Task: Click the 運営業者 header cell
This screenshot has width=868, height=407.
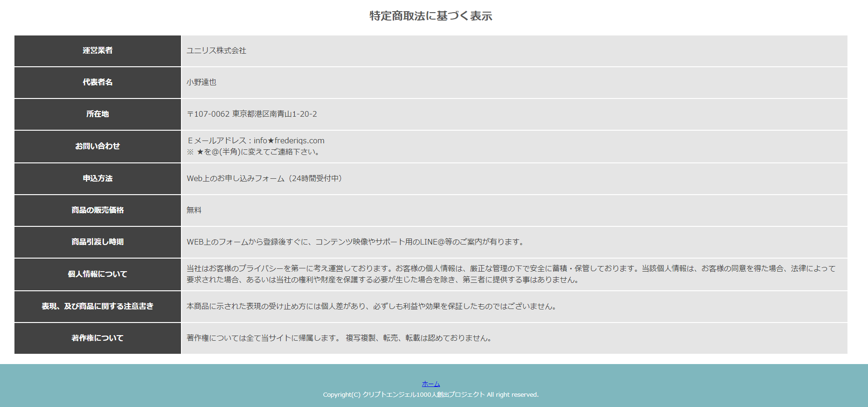Action: point(97,50)
